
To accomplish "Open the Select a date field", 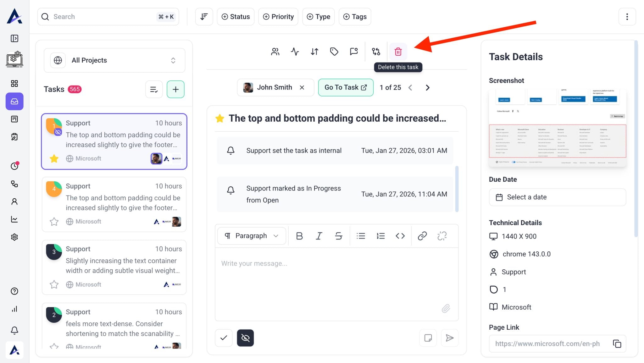I will [x=557, y=197].
